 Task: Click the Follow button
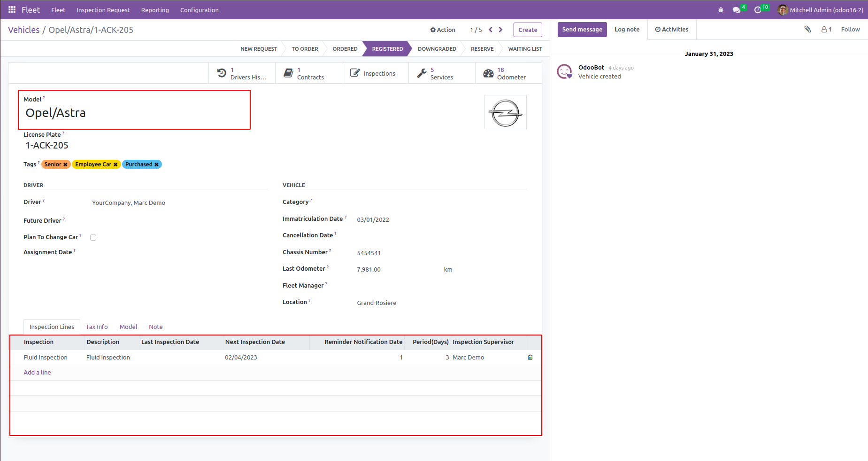[850, 29]
